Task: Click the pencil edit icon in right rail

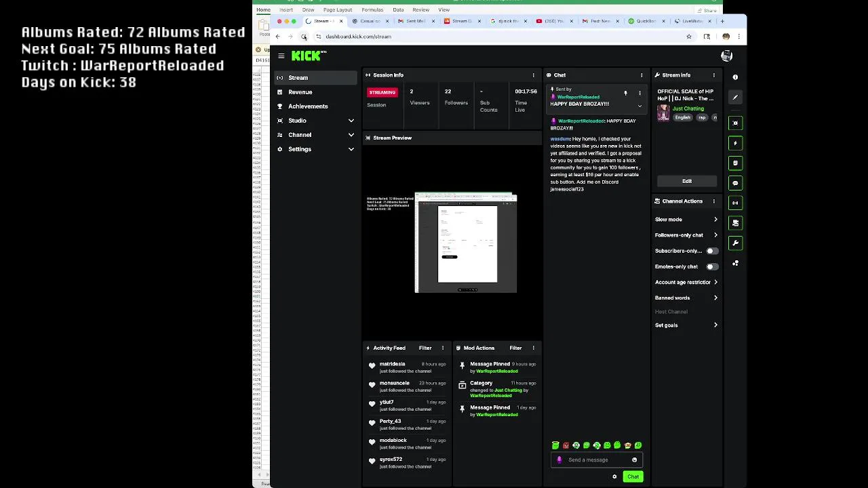Action: click(735, 98)
